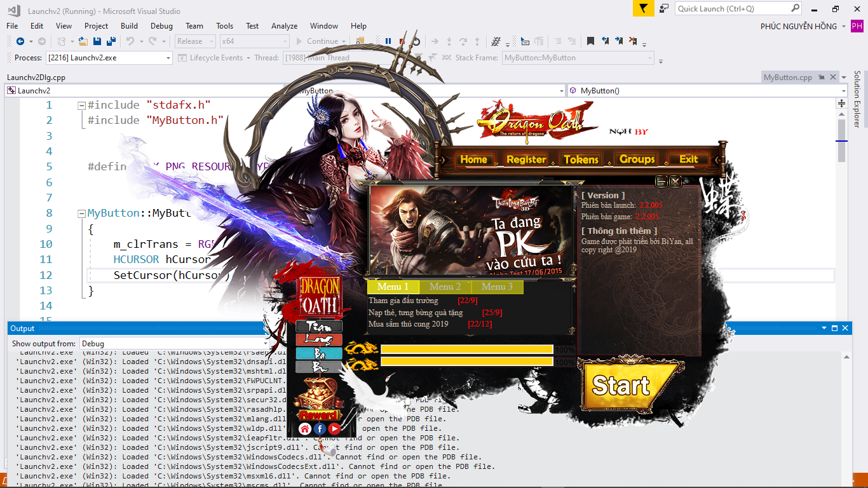Open the Register tab in launcher
The width and height of the screenshot is (868, 488).
tap(526, 159)
